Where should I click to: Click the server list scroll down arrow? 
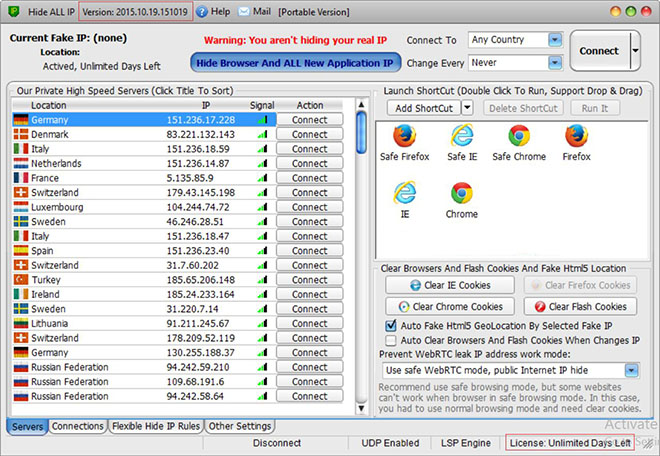point(361,408)
